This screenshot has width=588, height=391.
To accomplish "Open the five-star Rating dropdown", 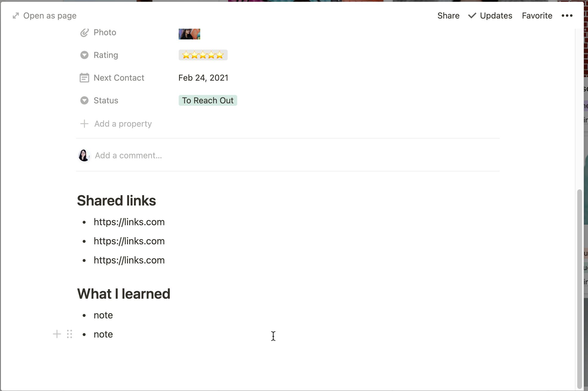I will pyautogui.click(x=203, y=55).
